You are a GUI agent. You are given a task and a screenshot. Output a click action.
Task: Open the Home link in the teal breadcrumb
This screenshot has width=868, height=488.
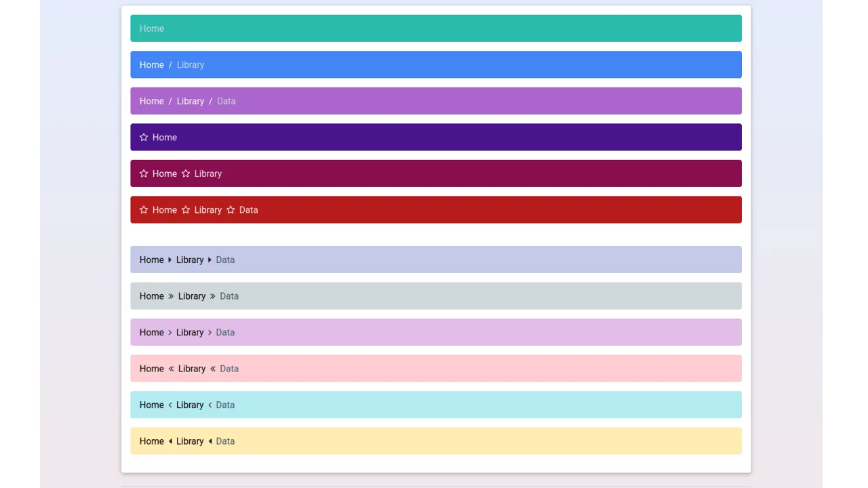(151, 28)
